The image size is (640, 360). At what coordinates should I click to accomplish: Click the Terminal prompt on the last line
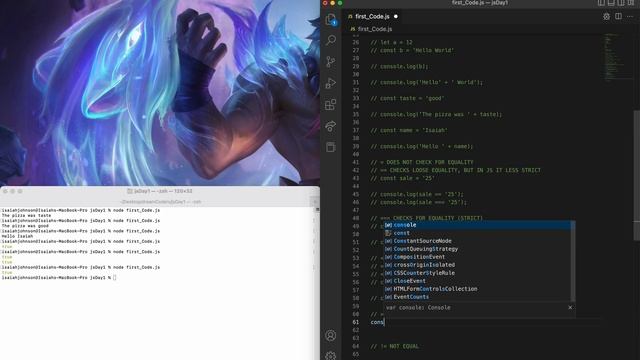pyautogui.click(x=115, y=278)
